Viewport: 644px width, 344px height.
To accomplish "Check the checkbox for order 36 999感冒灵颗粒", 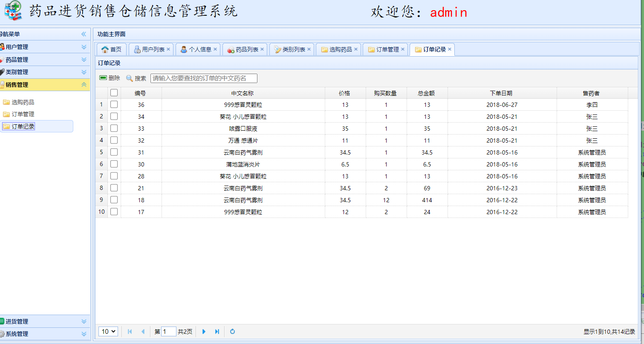I will (114, 104).
